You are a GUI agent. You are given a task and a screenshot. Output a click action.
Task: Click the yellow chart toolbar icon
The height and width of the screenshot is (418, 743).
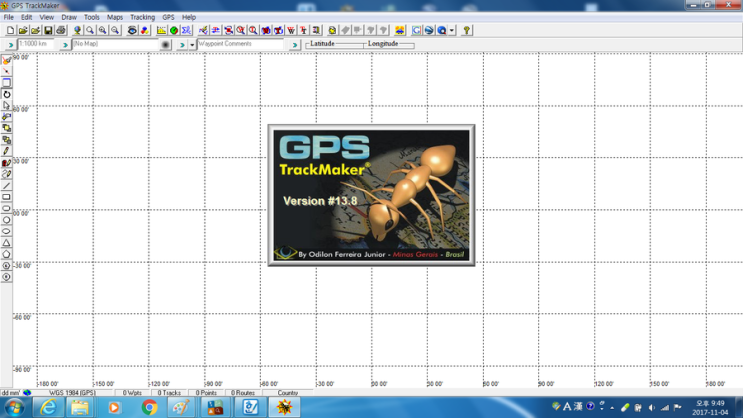[x=161, y=30]
